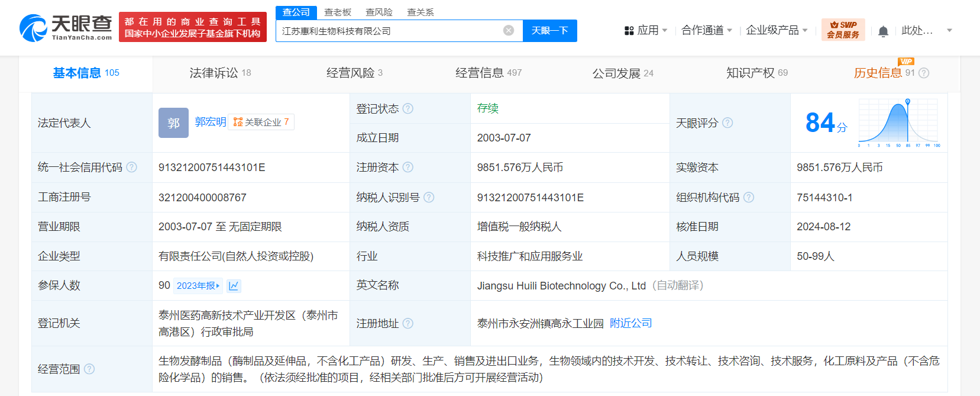Click the 有限责任公司 company type value
The height and width of the screenshot is (396, 980).
[x=236, y=256]
